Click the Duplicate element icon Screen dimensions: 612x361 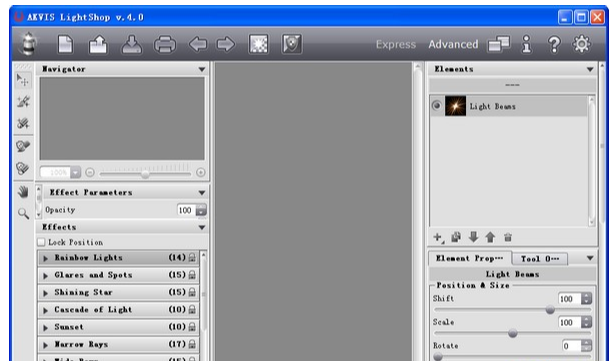[456, 237]
